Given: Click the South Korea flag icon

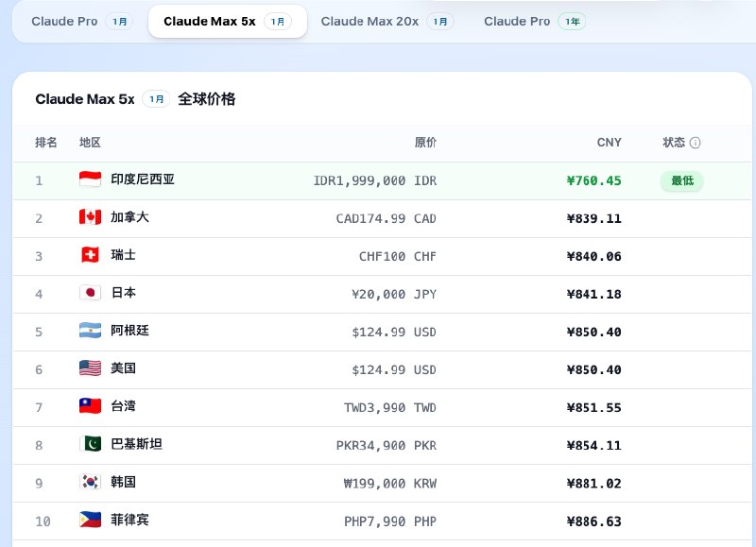Looking at the screenshot, I should coord(90,482).
